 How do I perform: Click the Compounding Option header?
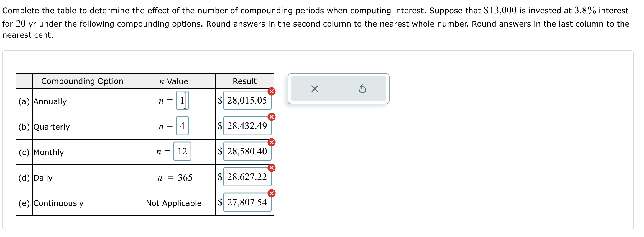tap(82, 81)
